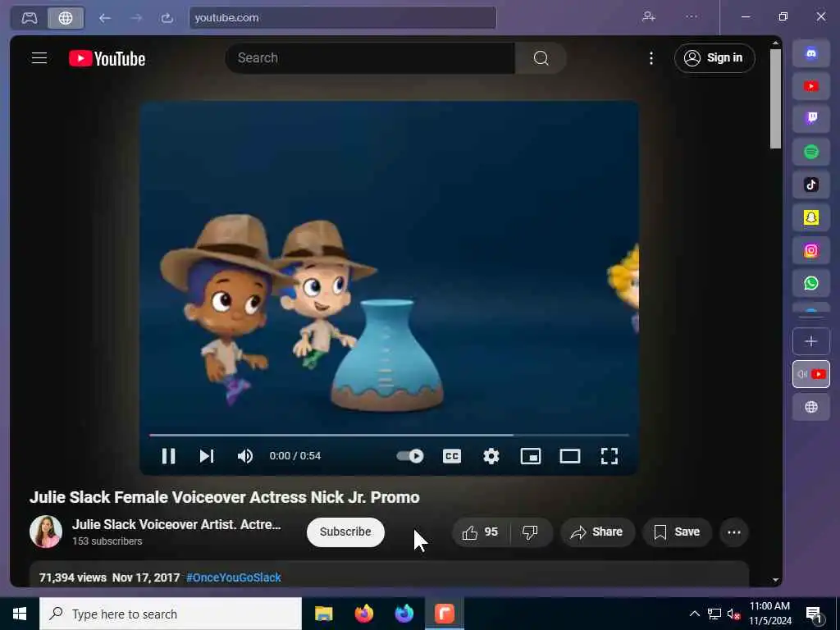Open more actions ellipsis below video
The image size is (840, 630).
coord(734,532)
